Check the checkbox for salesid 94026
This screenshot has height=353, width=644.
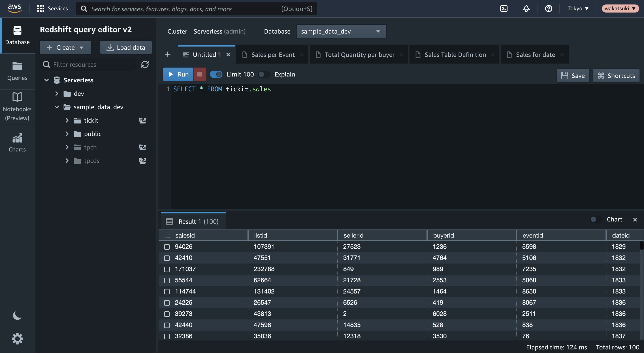coord(167,247)
